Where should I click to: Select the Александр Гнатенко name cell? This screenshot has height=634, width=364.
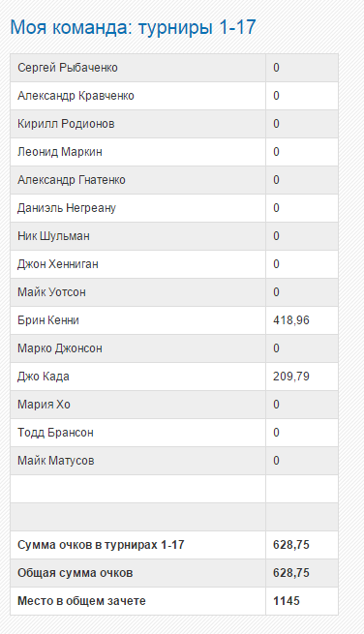coord(137,180)
